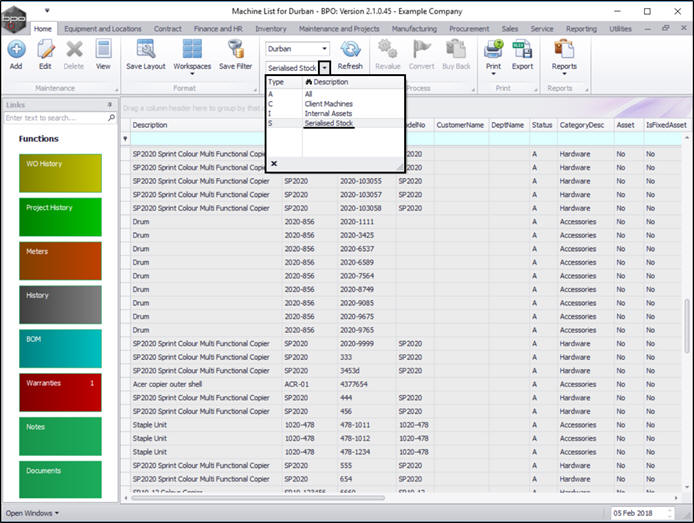
Task: Refresh the machine list
Action: pos(350,53)
